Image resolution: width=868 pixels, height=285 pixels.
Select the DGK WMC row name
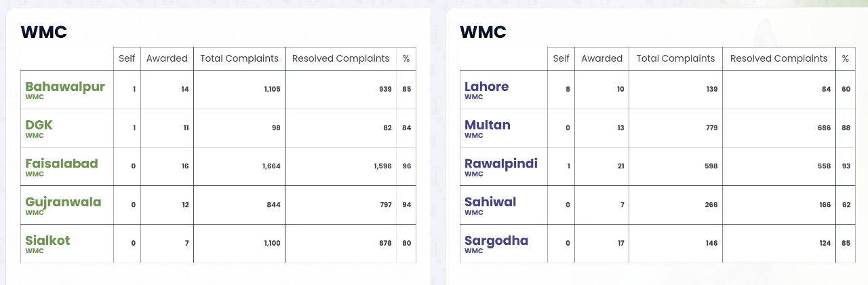[39, 126]
